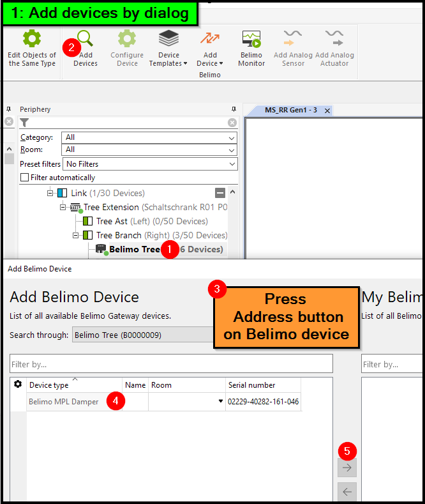Sort by Serial number column
The width and height of the screenshot is (425, 504).
(x=263, y=385)
